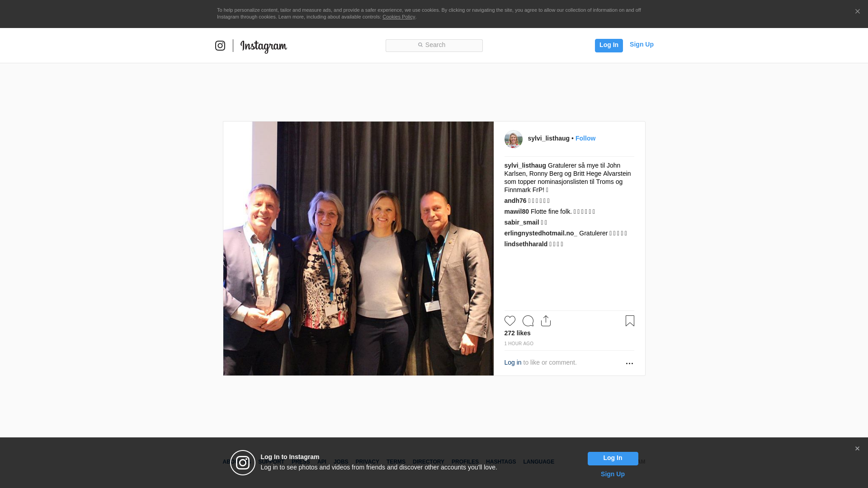Share the post using the share icon
The height and width of the screenshot is (488, 868).
546,321
